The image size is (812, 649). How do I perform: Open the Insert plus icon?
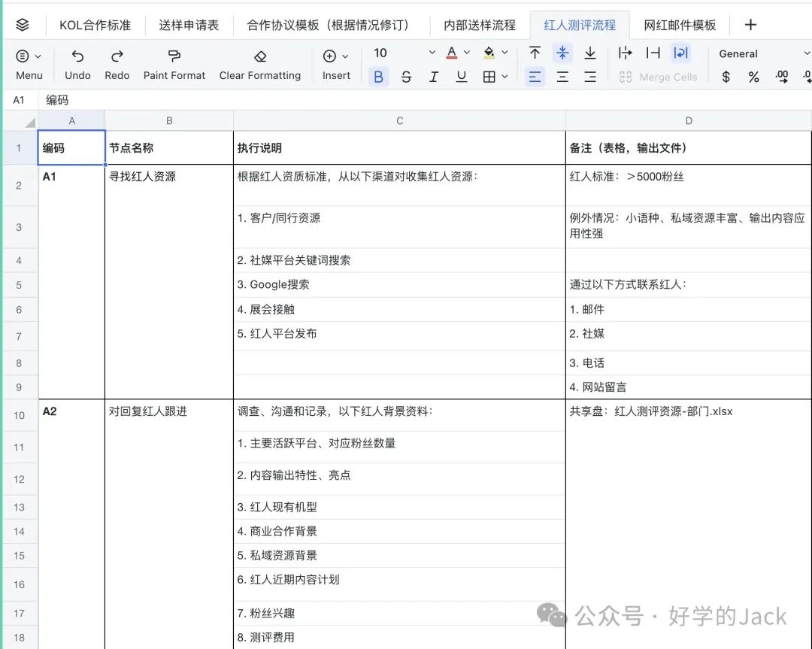329,56
